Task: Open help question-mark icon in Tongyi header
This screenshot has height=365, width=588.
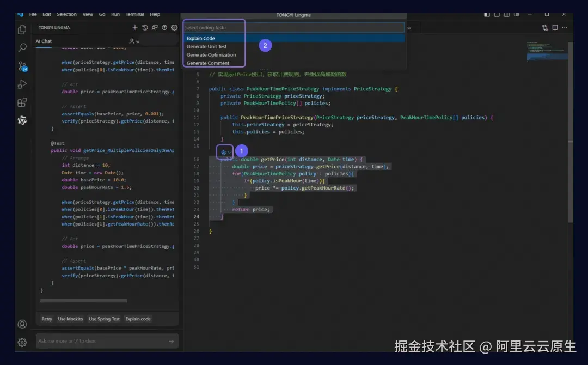Action: click(x=164, y=27)
